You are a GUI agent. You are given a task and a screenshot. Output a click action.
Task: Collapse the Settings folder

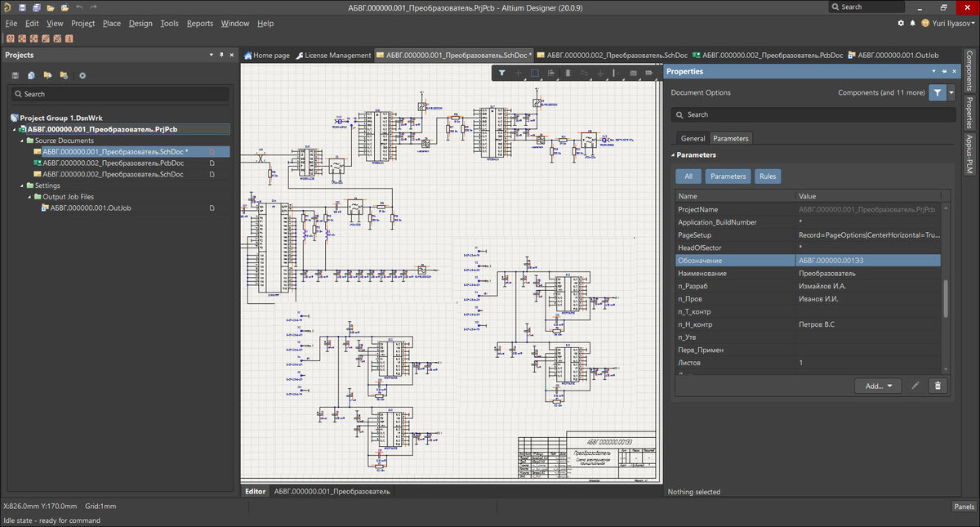(x=21, y=185)
